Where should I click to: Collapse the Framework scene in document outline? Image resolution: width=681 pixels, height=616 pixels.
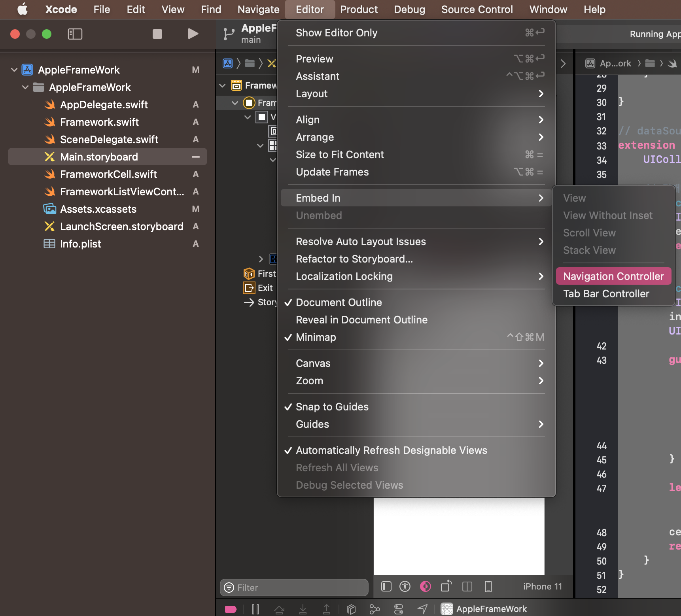(x=223, y=85)
